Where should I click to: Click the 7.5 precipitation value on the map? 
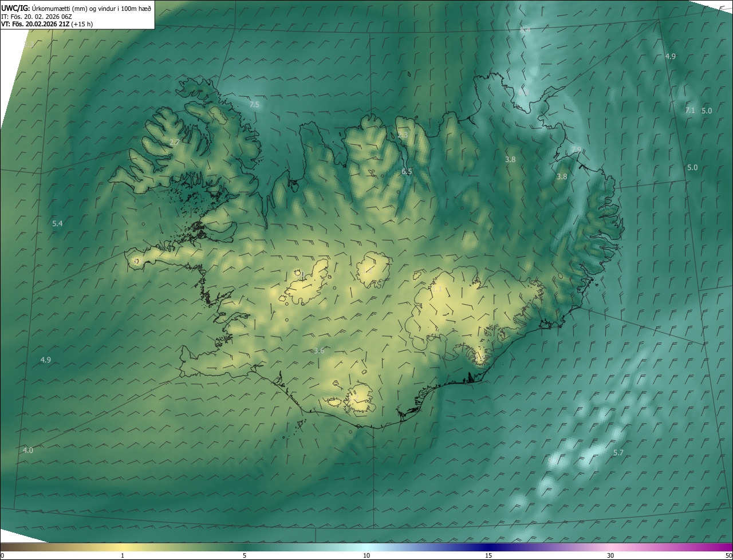[255, 105]
